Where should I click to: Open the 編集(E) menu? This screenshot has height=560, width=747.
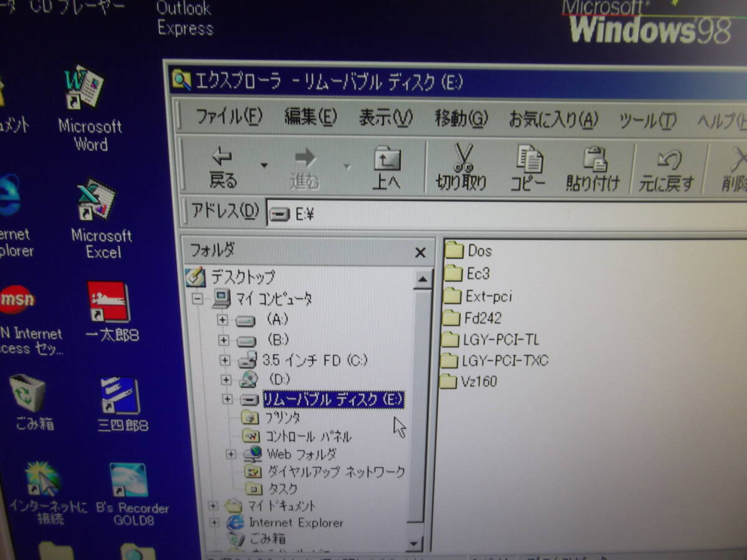tap(310, 116)
